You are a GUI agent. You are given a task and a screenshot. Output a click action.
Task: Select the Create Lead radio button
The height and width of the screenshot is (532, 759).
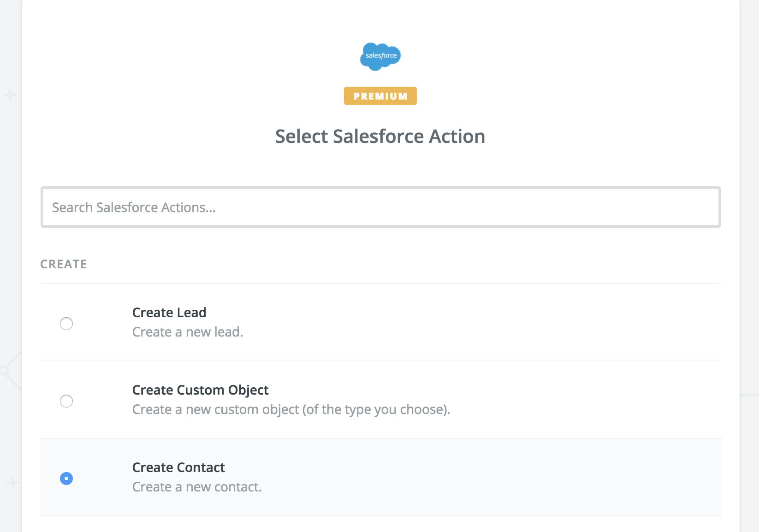pos(66,324)
